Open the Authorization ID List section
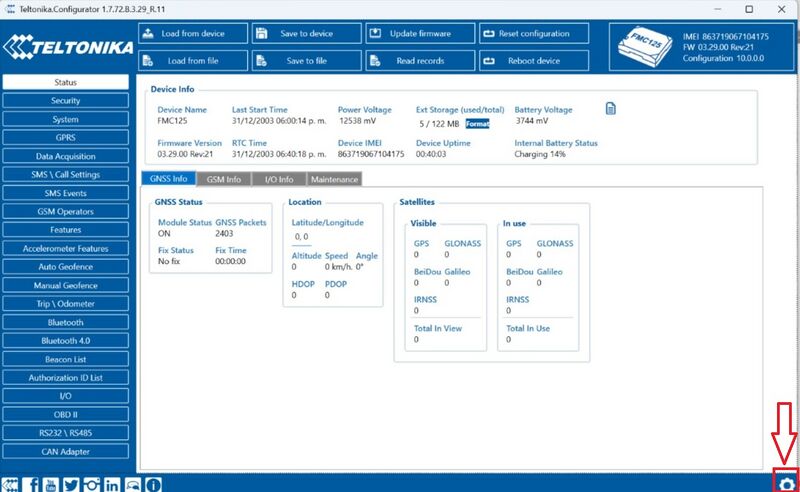Viewport: 800px width, 492px height. [66, 378]
